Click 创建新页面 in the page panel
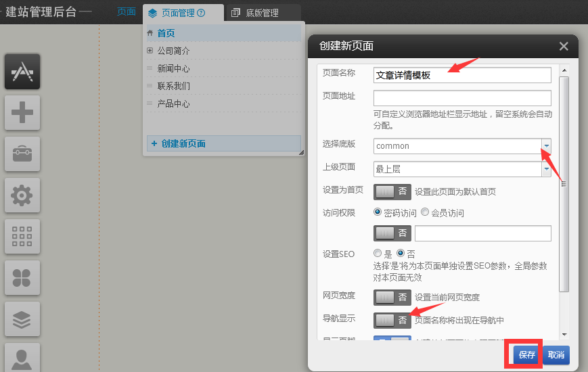588x372 pixels. [183, 143]
